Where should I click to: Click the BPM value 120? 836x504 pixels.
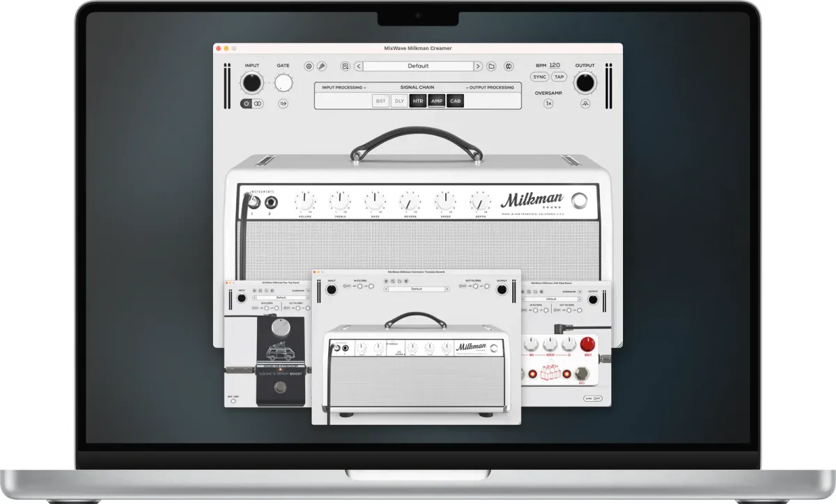coord(555,65)
